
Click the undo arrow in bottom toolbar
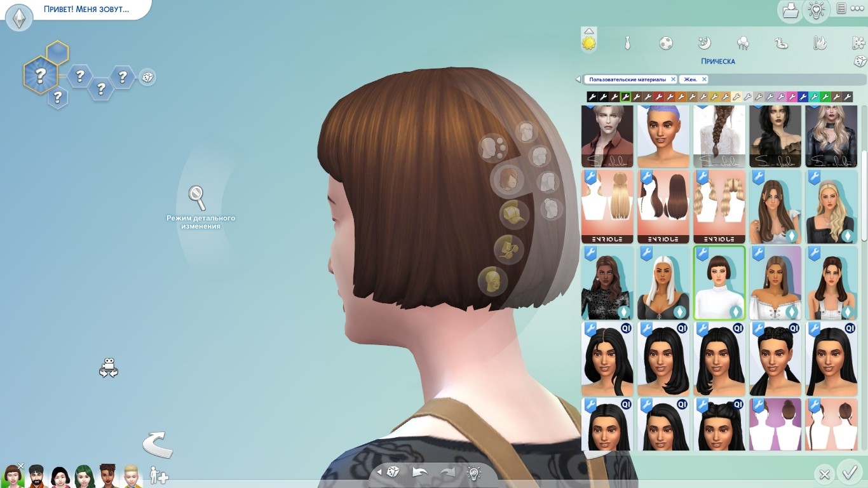tap(419, 472)
